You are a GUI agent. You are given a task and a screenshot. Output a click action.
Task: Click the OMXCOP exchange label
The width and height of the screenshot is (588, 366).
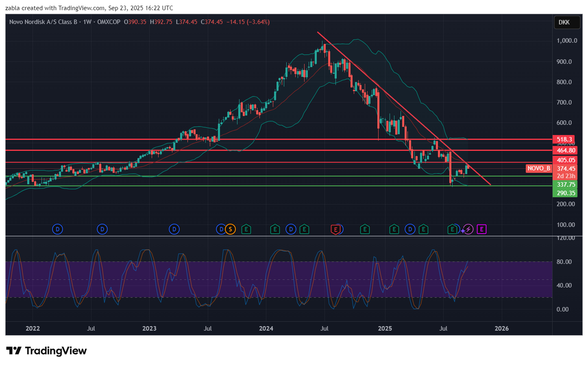point(109,22)
